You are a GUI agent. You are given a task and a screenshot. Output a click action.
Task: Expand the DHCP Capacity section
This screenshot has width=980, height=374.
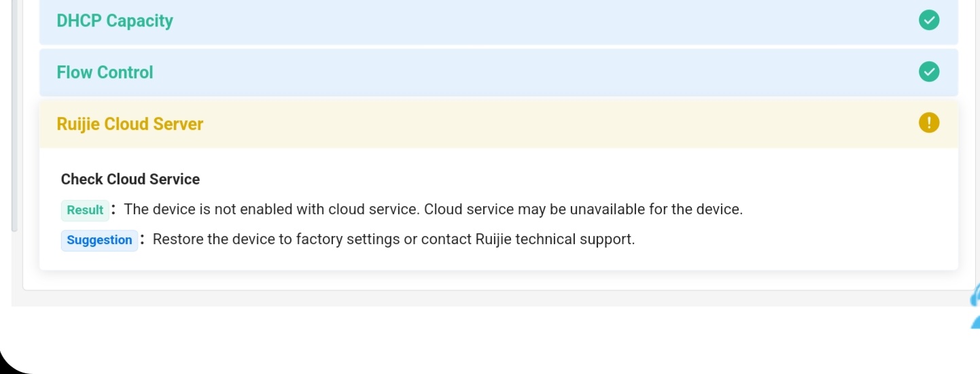point(115,21)
